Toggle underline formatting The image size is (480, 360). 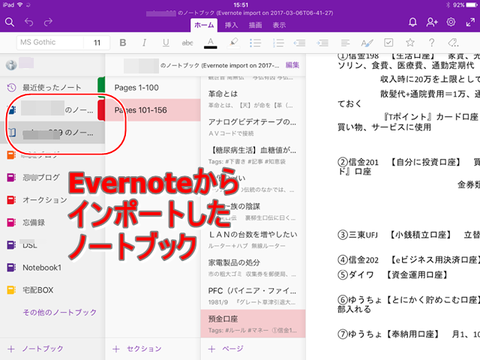point(166,43)
